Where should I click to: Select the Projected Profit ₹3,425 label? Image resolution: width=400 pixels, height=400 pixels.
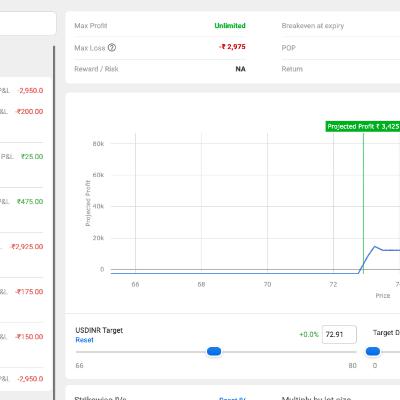(x=363, y=127)
